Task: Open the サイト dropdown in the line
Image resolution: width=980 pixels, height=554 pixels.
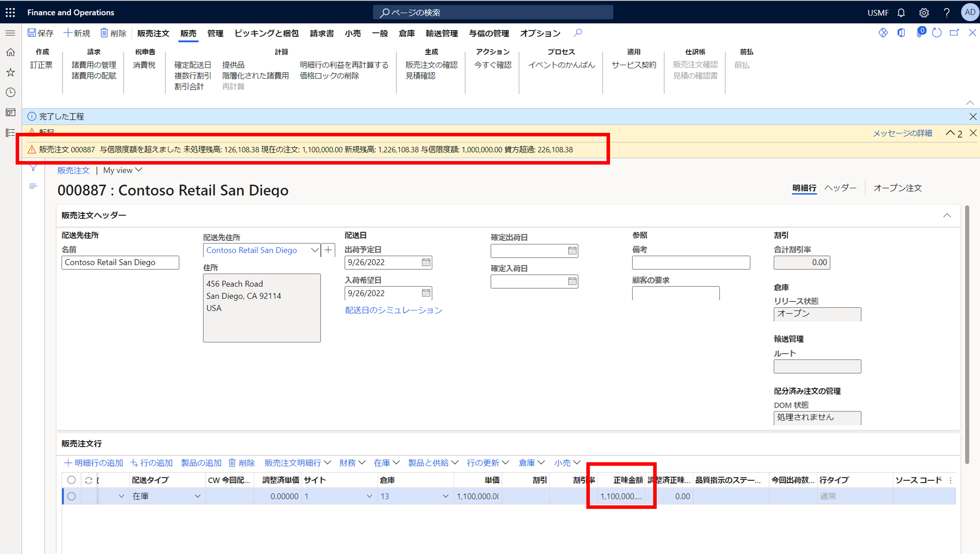Action: (369, 496)
